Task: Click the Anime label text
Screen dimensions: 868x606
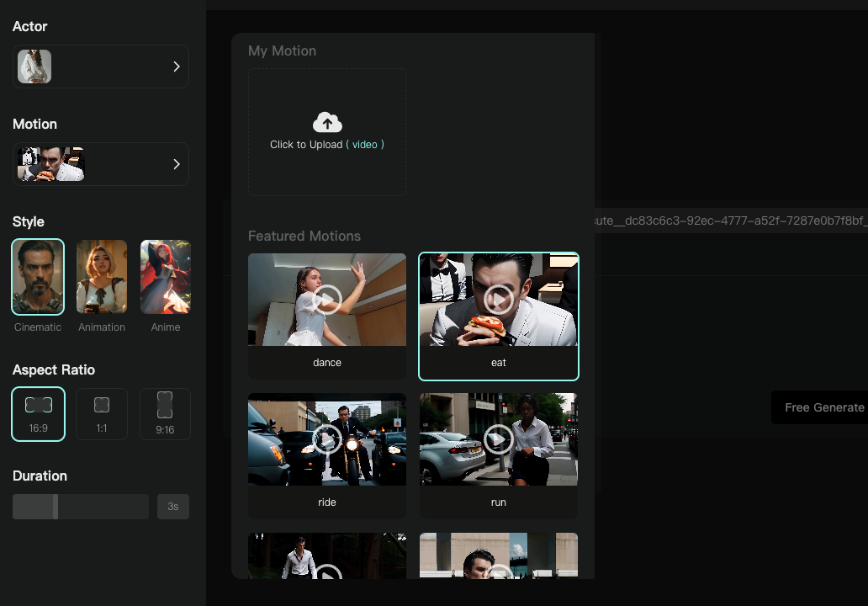Action: pyautogui.click(x=166, y=327)
